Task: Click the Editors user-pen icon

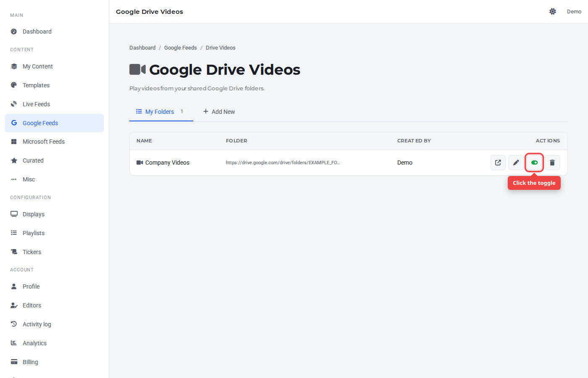Action: click(x=14, y=305)
